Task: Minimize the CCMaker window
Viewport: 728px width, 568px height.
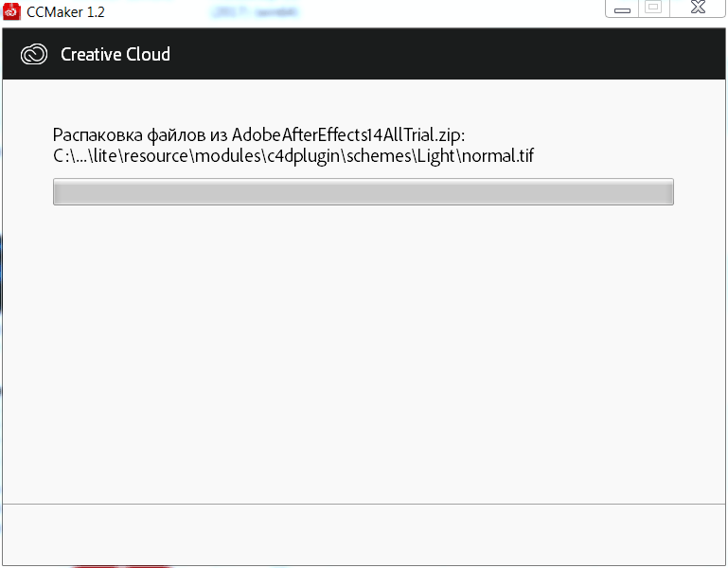Action: click(622, 9)
